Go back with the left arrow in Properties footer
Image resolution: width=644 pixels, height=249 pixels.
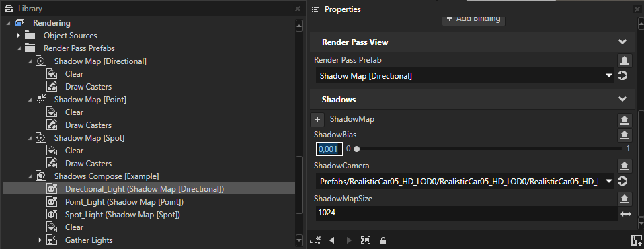(x=332, y=240)
